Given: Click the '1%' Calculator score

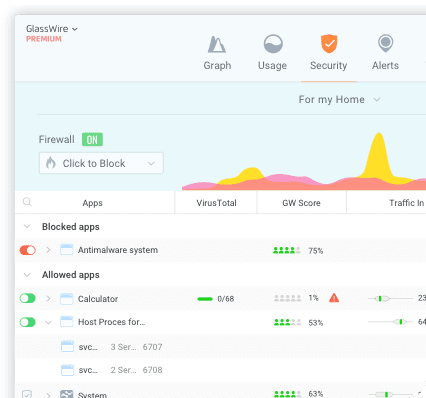Looking at the screenshot, I should pos(313,298).
